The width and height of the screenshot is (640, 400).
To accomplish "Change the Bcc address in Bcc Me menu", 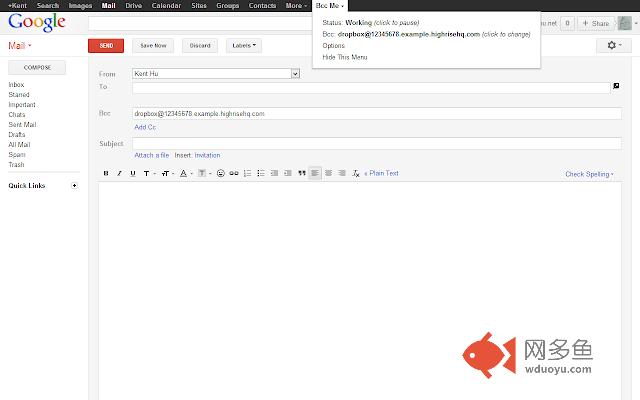I will [426, 34].
